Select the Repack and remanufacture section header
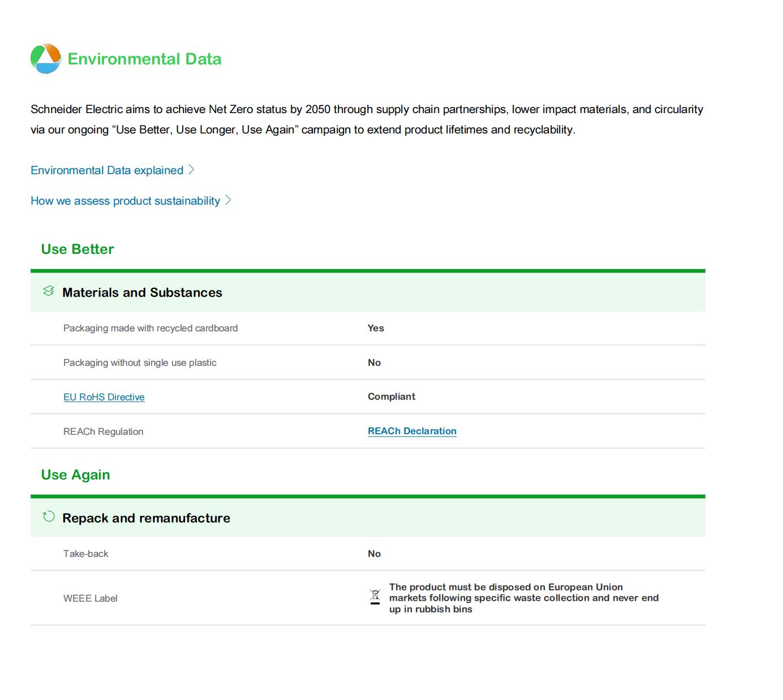783x700 pixels. [146, 518]
